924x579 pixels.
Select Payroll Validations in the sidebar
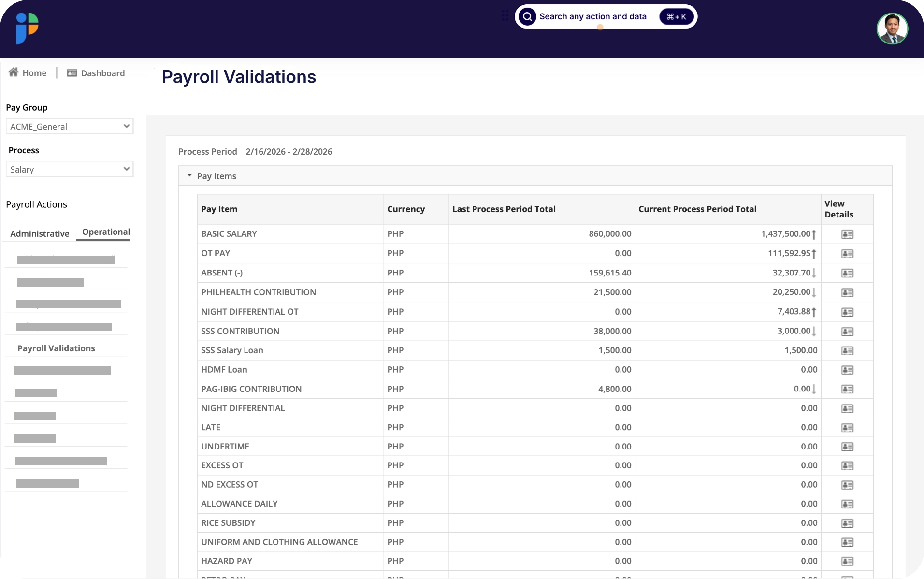click(56, 348)
